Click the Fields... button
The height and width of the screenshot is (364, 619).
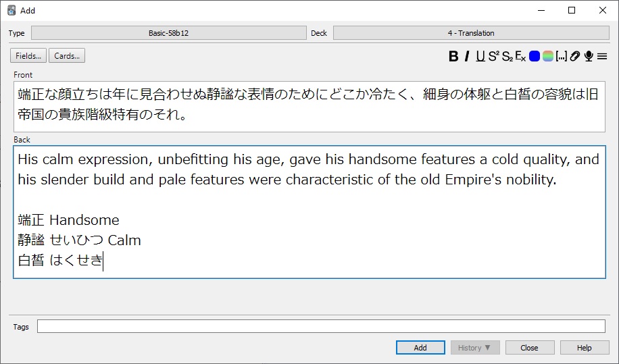point(28,56)
